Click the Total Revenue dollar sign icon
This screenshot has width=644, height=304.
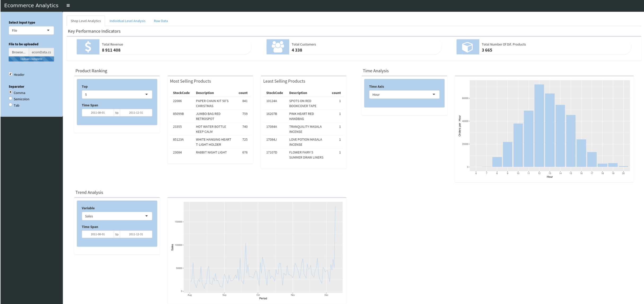point(88,47)
